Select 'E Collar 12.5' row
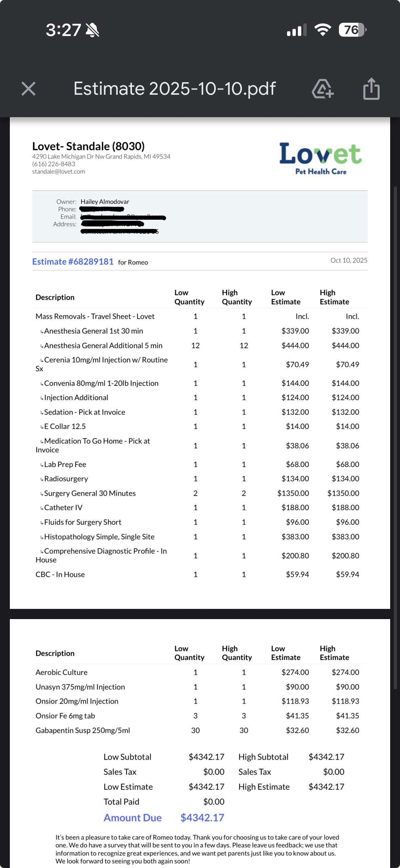 point(200,427)
